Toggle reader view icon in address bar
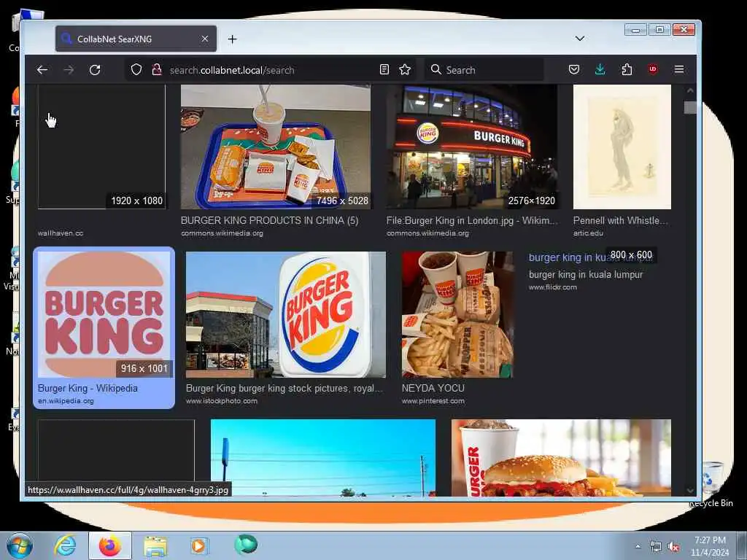 click(x=384, y=69)
